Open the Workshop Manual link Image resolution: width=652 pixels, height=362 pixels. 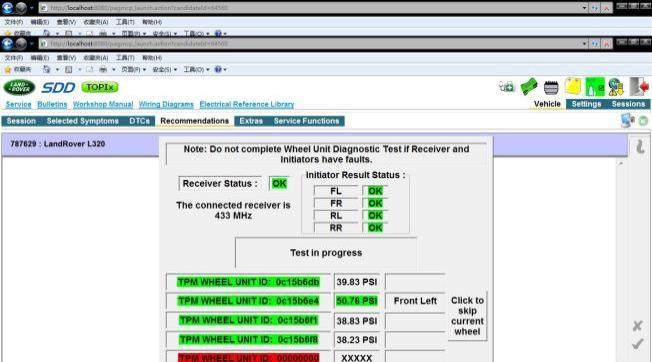[103, 104]
